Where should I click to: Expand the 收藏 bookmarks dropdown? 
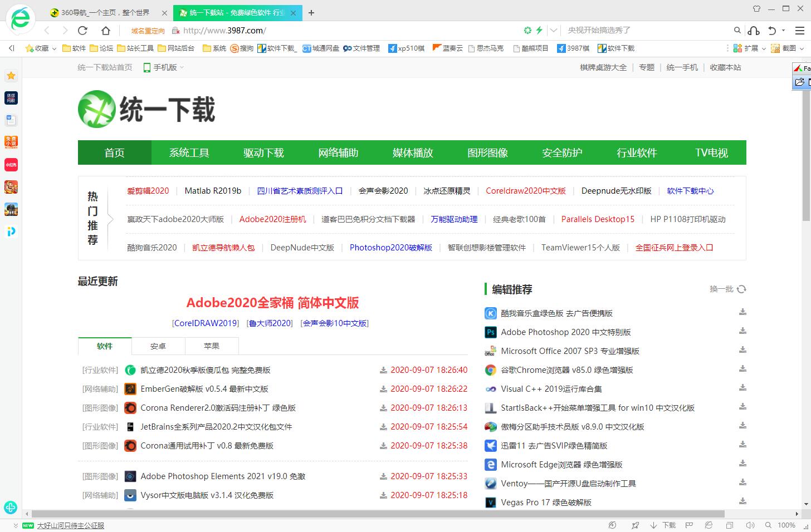[x=55, y=48]
